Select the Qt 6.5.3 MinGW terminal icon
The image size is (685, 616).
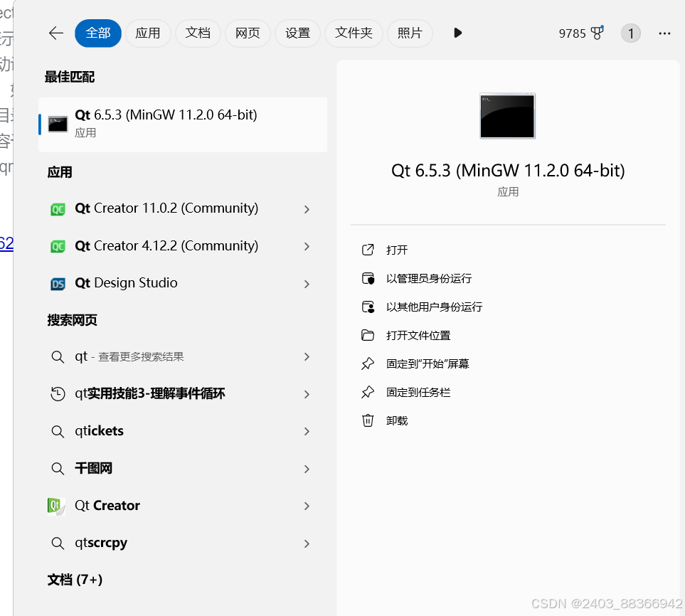tap(57, 122)
